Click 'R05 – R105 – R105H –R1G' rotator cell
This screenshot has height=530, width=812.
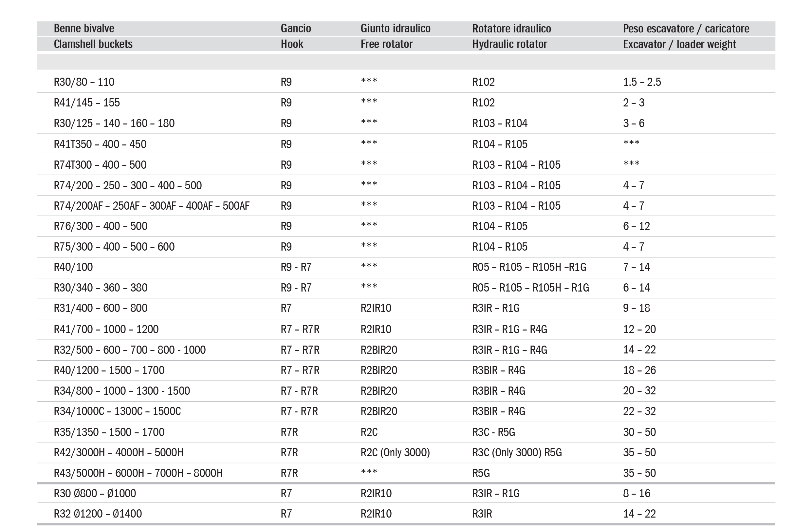(x=529, y=267)
